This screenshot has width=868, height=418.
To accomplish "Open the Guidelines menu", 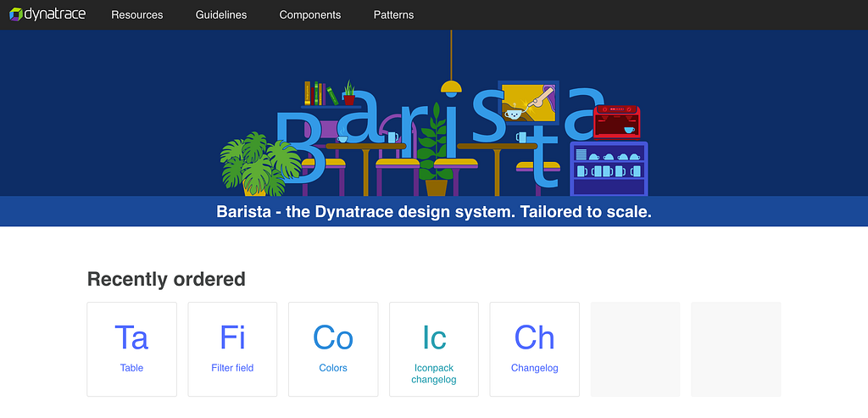I will (x=221, y=15).
